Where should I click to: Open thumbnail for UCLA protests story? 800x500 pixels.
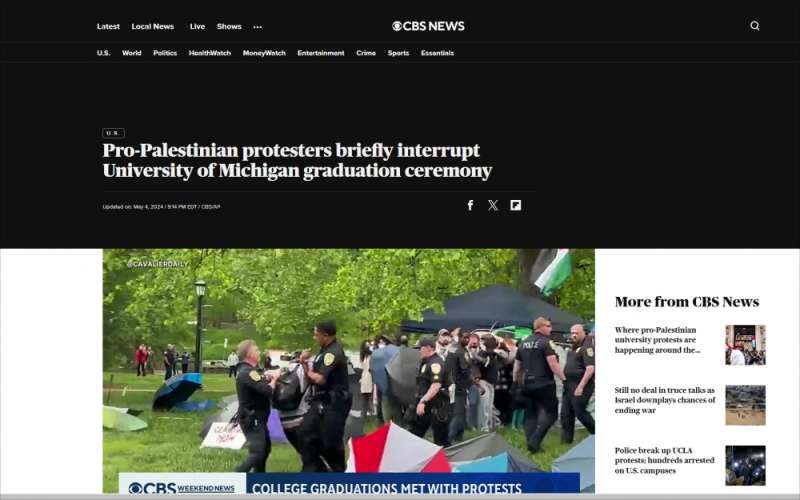click(745, 465)
